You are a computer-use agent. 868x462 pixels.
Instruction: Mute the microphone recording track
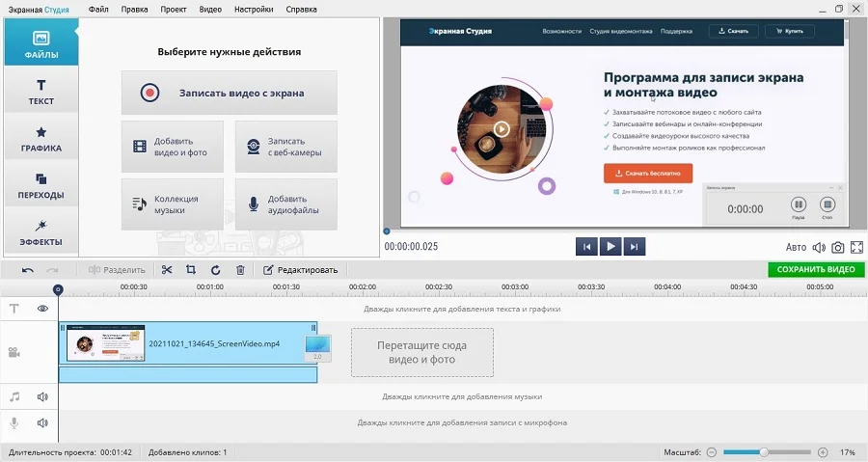(42, 422)
